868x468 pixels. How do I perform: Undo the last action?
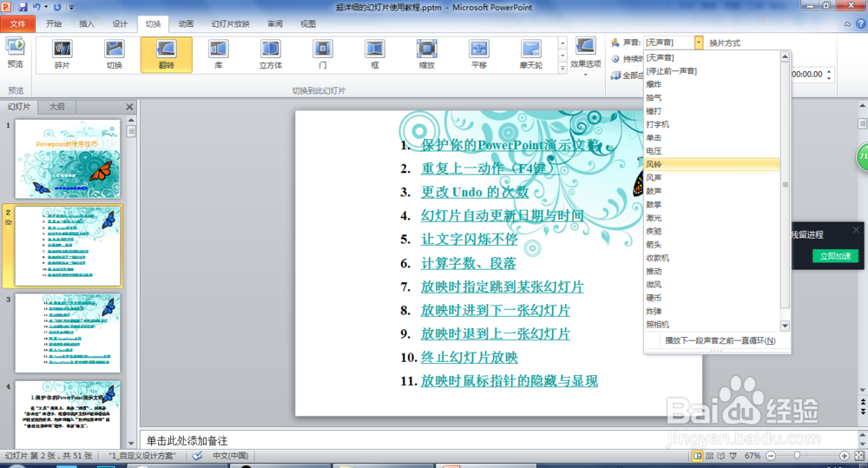36,7
